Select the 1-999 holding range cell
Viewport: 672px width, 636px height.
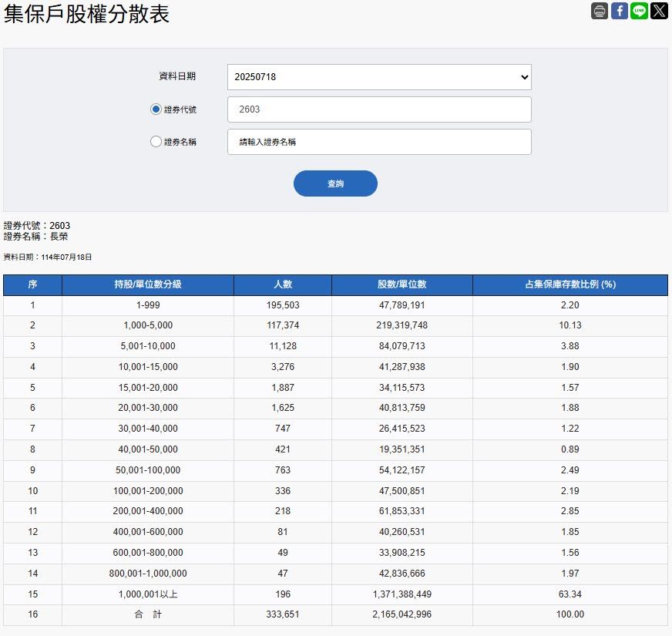tap(148, 305)
